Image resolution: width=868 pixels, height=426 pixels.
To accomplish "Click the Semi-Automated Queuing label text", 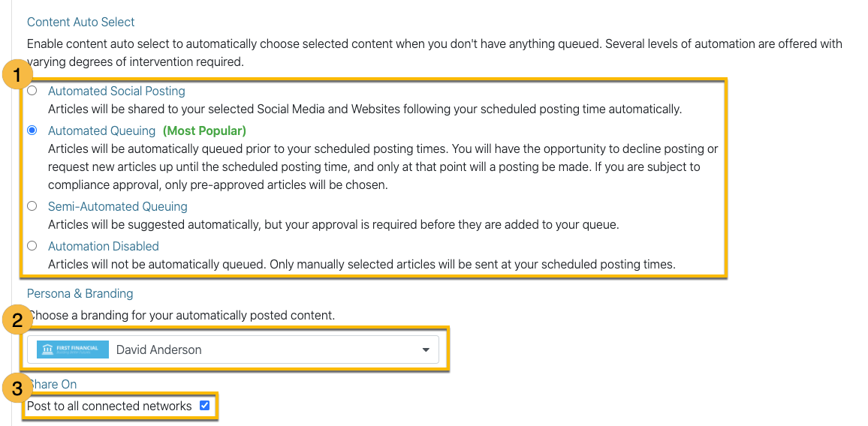I will [x=117, y=206].
